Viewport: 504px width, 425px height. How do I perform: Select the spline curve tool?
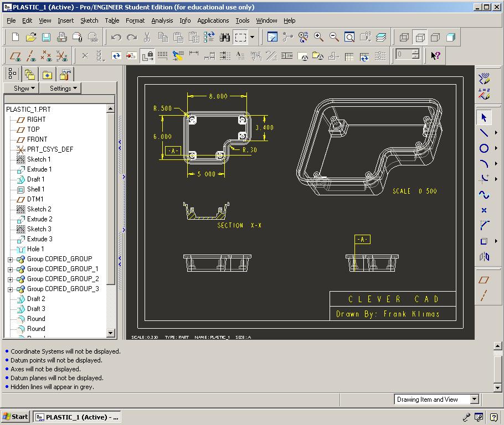[484, 195]
